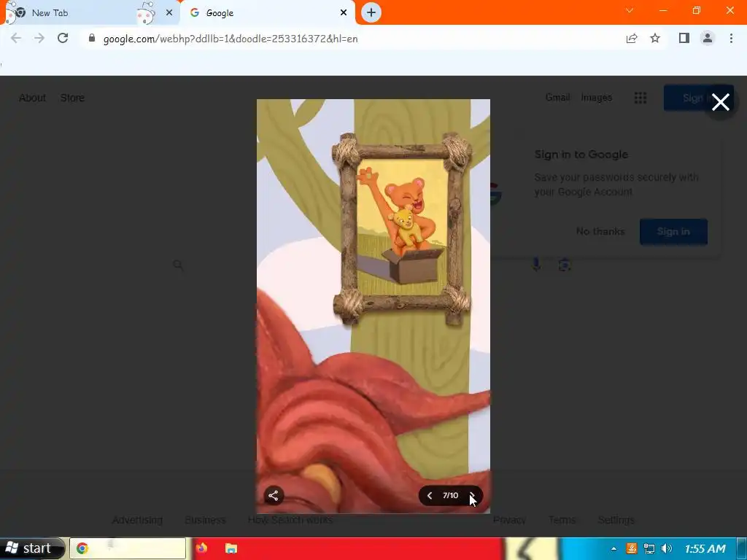Open the orange tray notification icon

631,548
